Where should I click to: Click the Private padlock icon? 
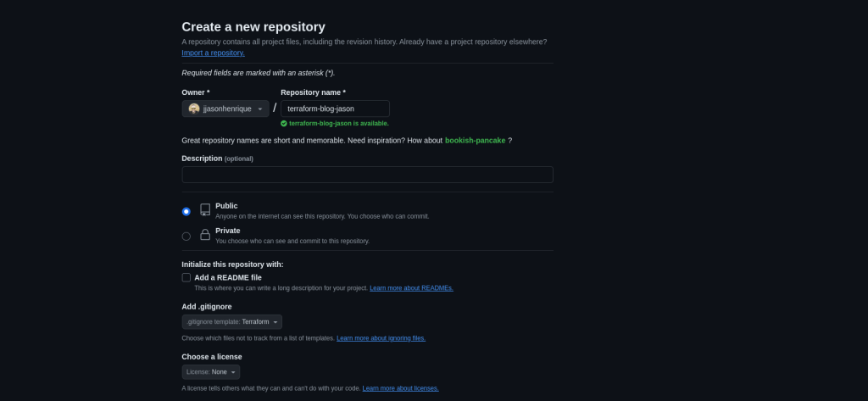(204, 235)
